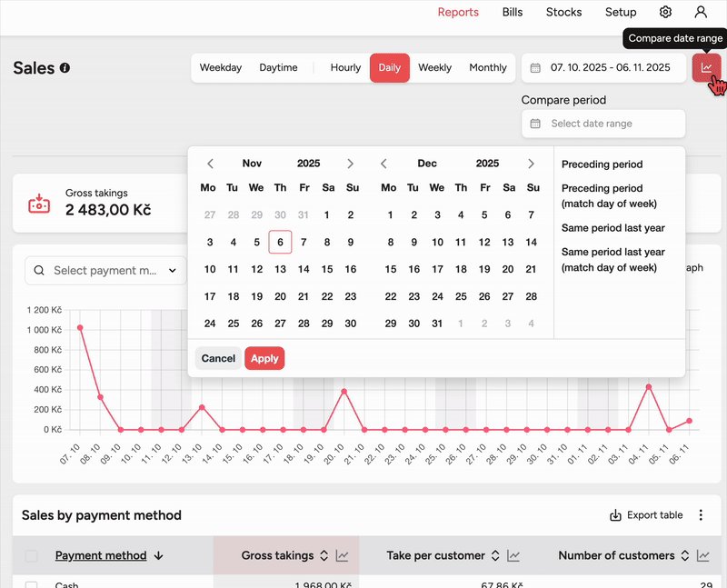Viewport: 727px width, 588px height.
Task: Click the Select date range compare field
Action: (603, 124)
